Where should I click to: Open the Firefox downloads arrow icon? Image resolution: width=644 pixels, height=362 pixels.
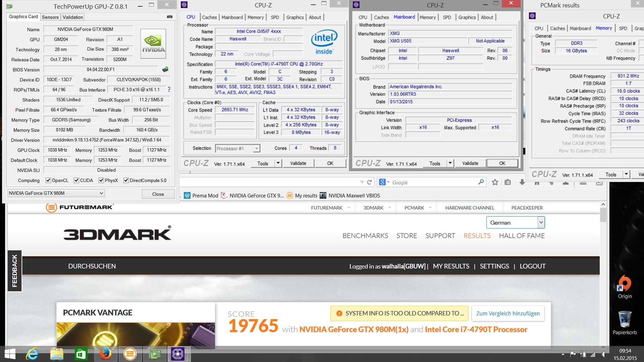click(x=522, y=182)
